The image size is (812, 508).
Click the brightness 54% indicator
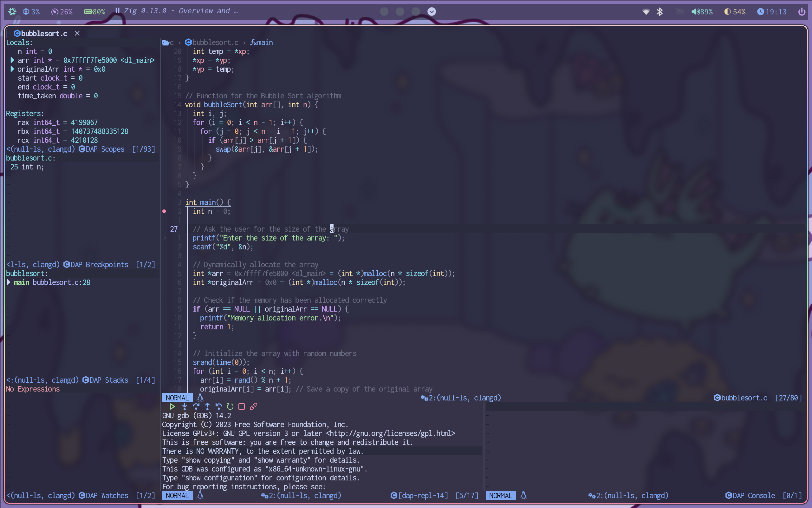(735, 11)
